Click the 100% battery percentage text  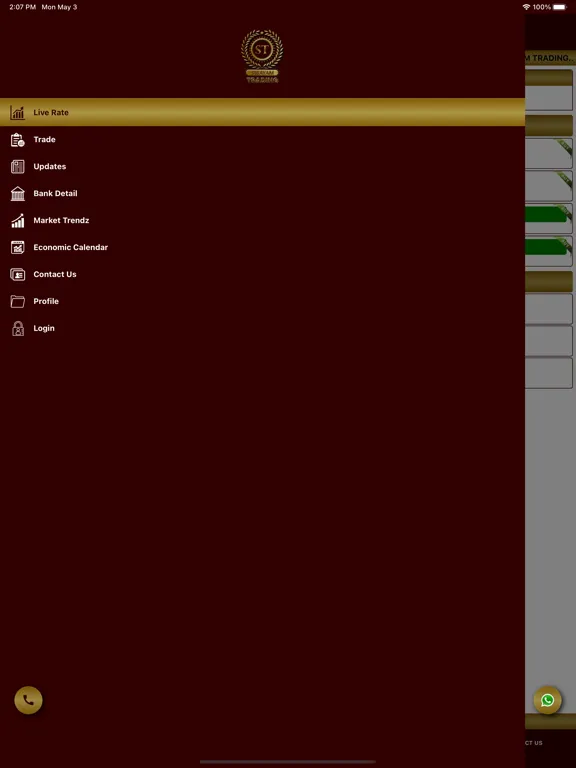(x=542, y=7)
